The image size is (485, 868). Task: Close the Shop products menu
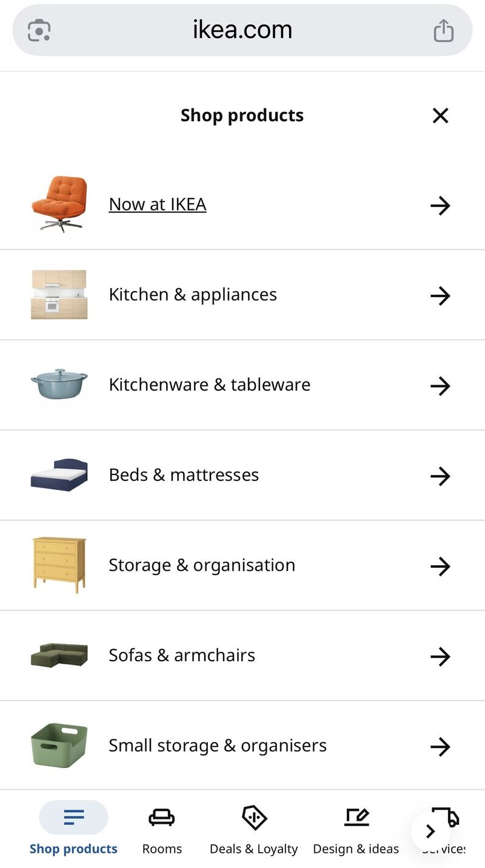tap(440, 115)
